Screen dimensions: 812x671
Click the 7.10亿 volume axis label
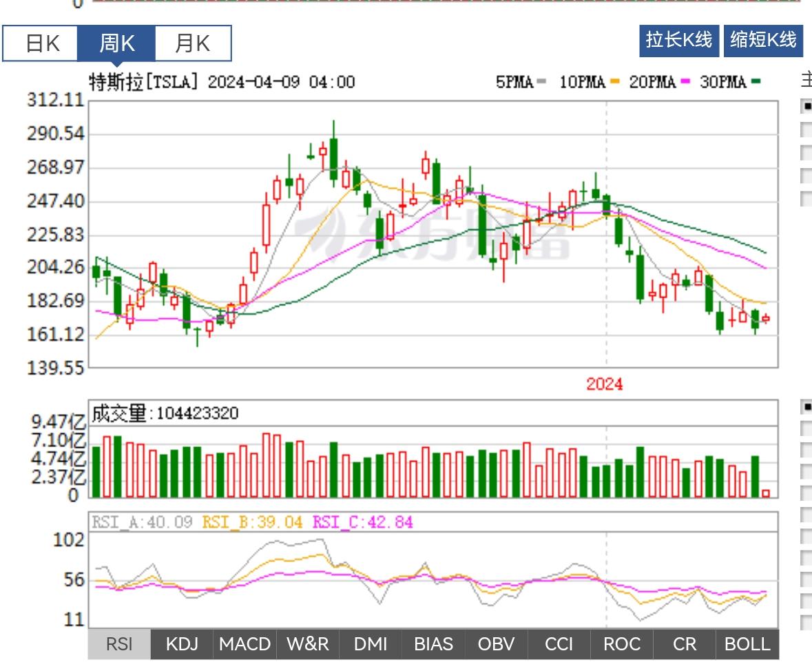[59, 440]
